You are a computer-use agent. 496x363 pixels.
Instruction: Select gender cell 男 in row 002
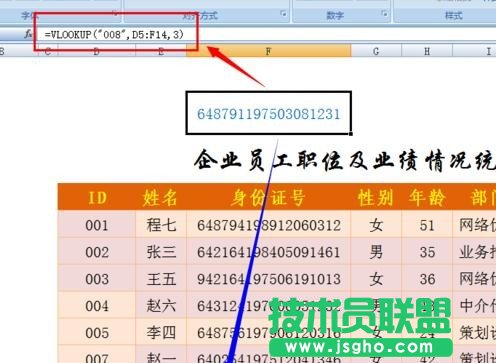tap(376, 252)
